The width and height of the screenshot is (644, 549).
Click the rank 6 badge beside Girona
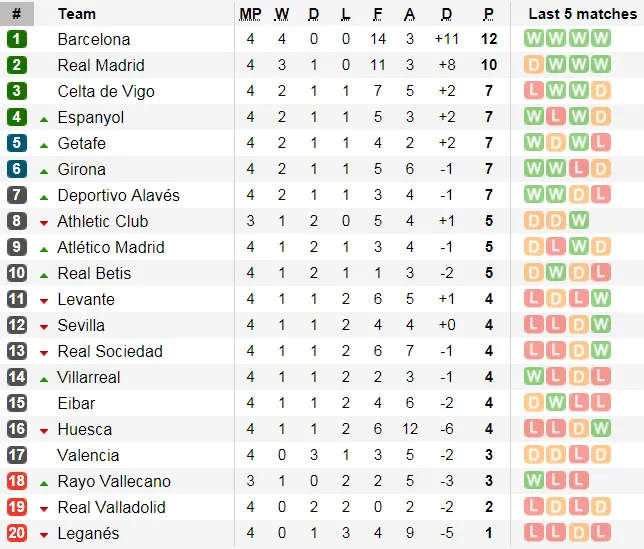click(x=16, y=169)
